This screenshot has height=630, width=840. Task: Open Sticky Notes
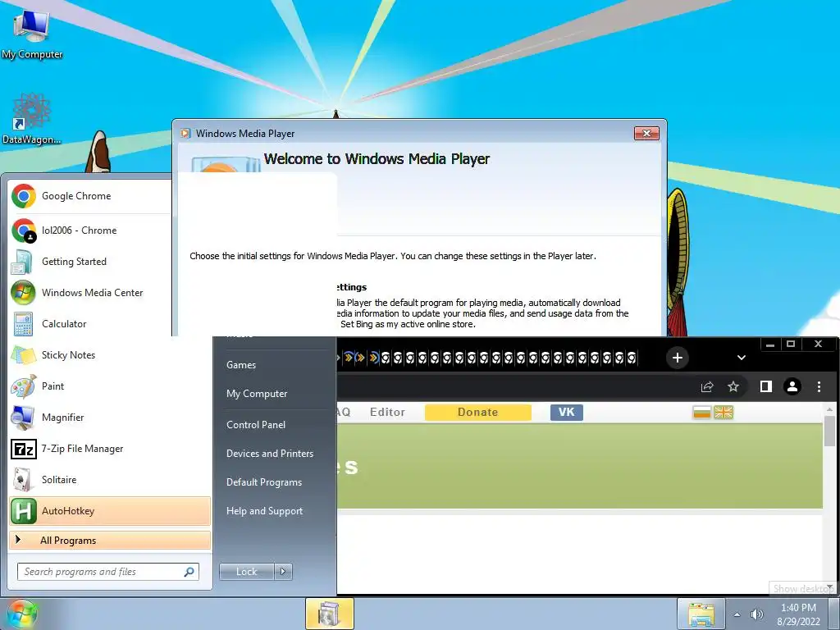[110, 354]
